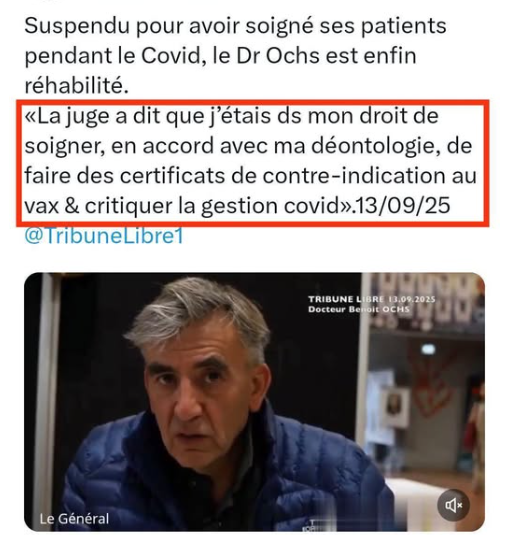Unmute the video using the speaker icon

click(x=453, y=505)
